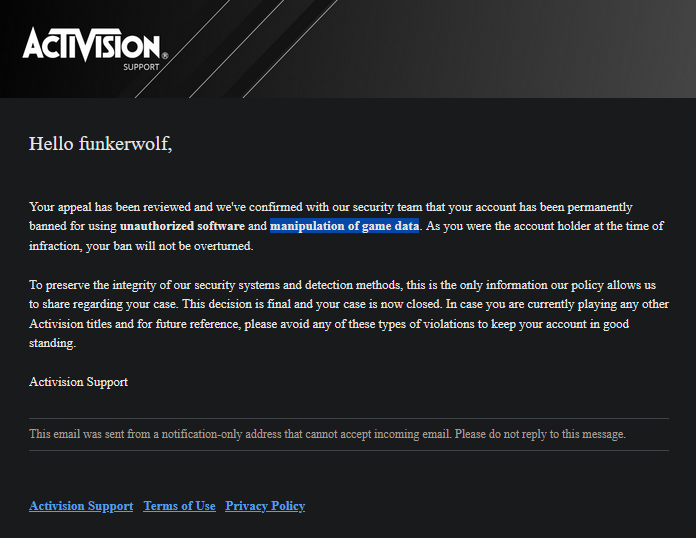Click the horizontal divider above the disclaimer
This screenshot has height=538, width=696.
[x=349, y=418]
